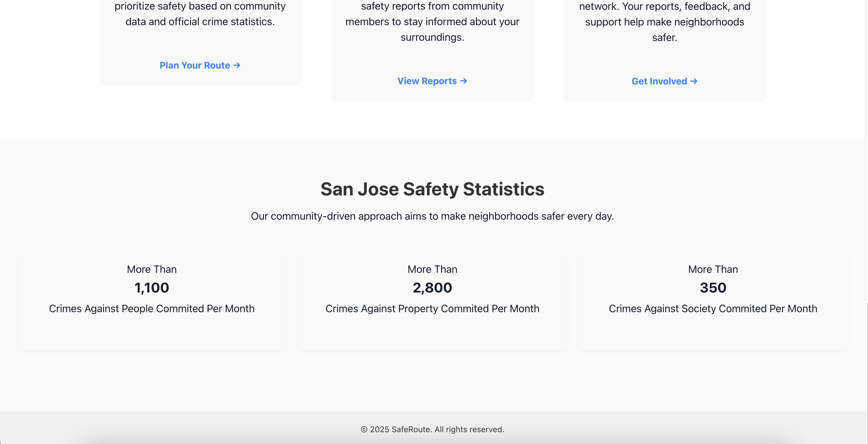Select the 350 crimes statistic number
Viewport: 868px width, 444px height.
point(713,288)
